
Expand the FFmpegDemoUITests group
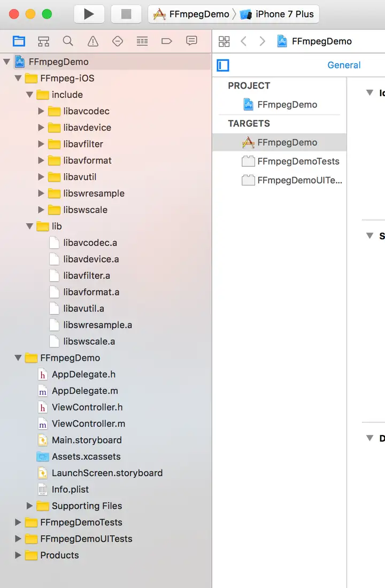click(18, 539)
